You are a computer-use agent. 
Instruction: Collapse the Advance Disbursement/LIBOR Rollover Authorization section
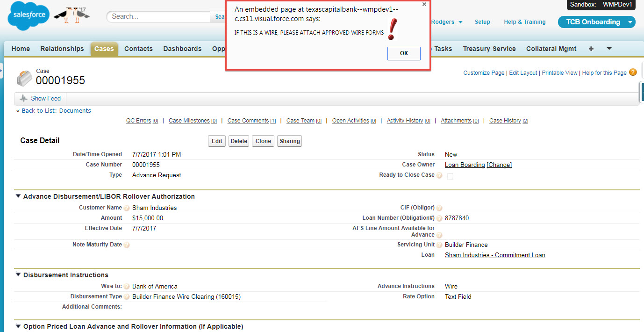18,196
